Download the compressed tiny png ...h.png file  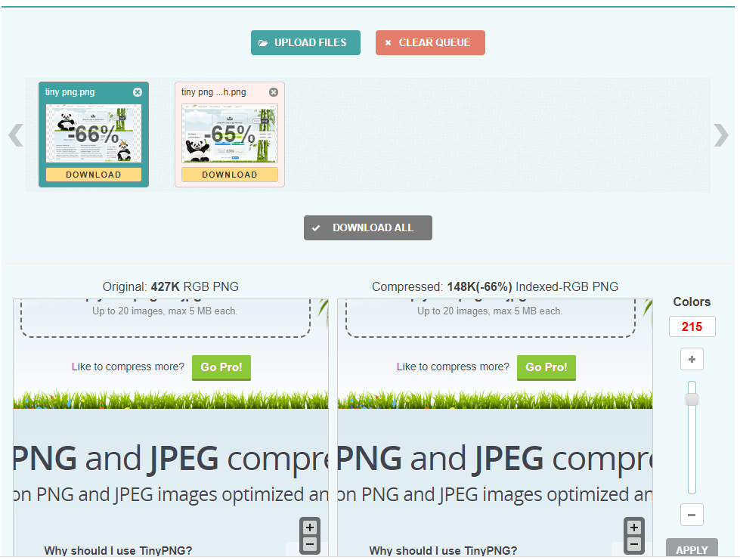(230, 175)
